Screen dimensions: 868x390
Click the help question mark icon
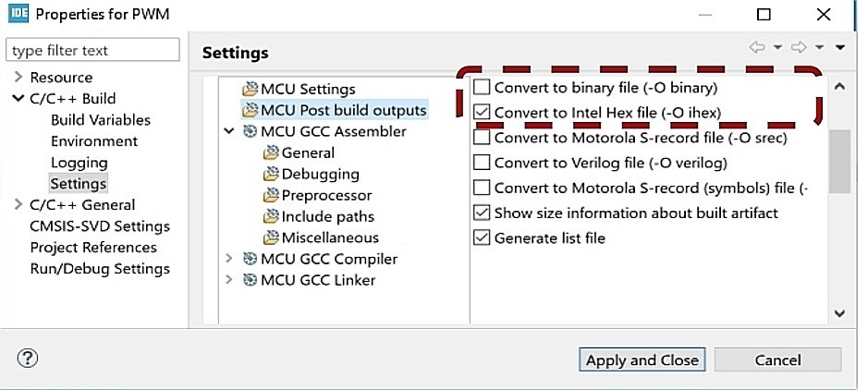(x=27, y=359)
